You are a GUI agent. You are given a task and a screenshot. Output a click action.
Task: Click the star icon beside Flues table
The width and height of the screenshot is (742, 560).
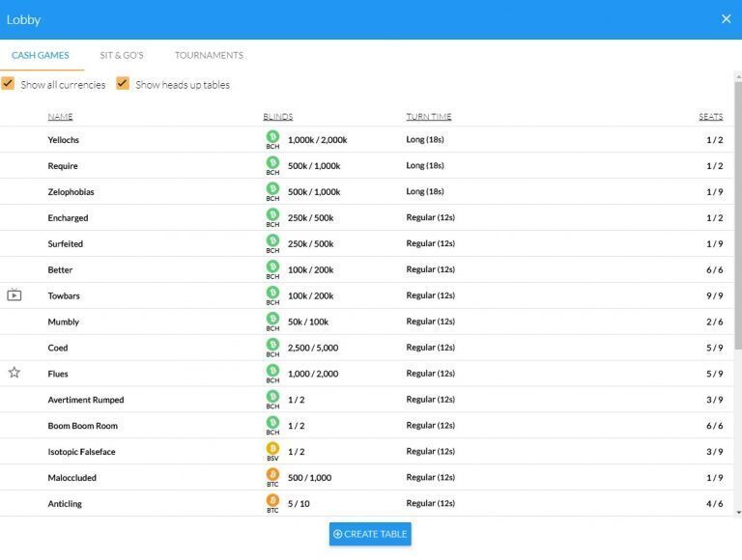pyautogui.click(x=14, y=373)
